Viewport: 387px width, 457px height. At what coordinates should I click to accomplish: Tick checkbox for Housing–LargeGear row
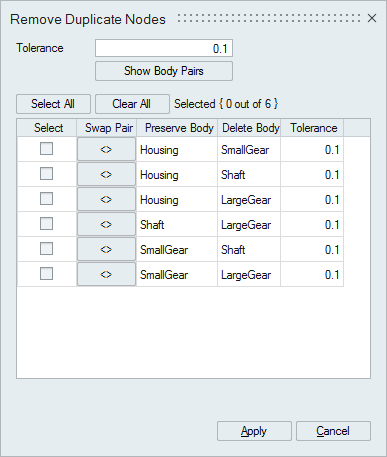(46, 199)
